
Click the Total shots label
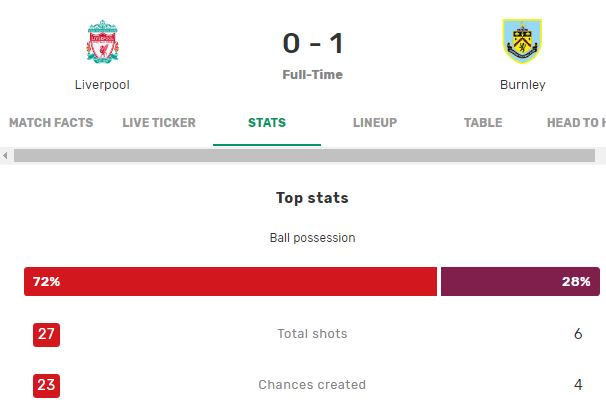tap(312, 334)
